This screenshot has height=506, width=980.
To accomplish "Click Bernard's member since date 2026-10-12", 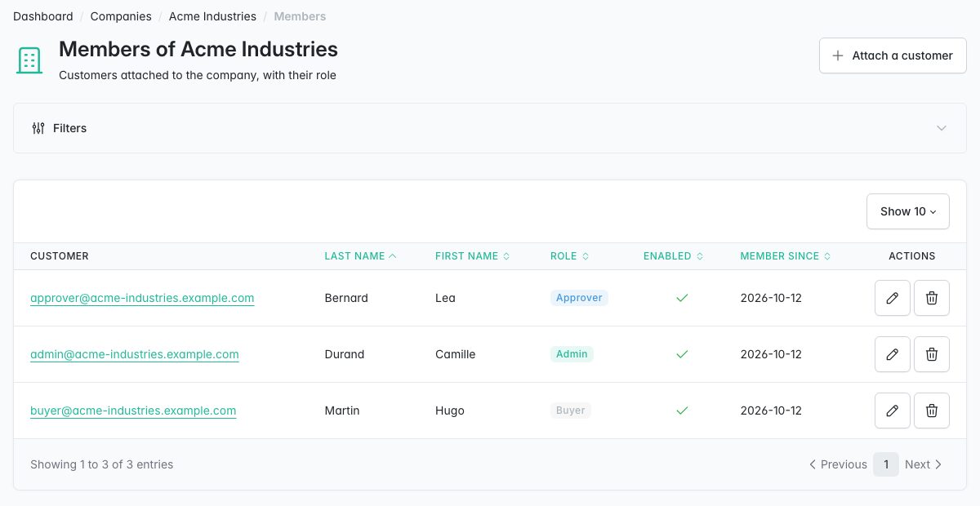I will pyautogui.click(x=771, y=298).
